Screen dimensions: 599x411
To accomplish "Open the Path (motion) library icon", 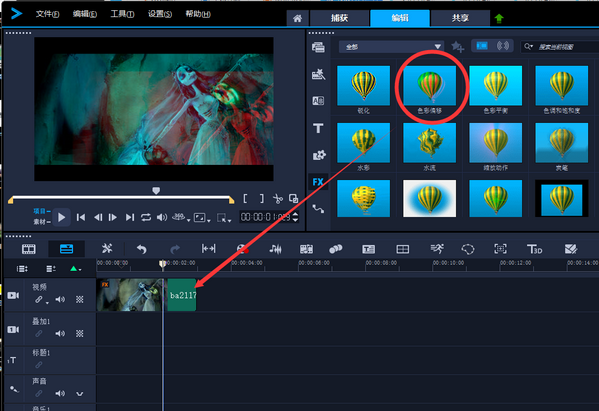I will pos(318,209).
